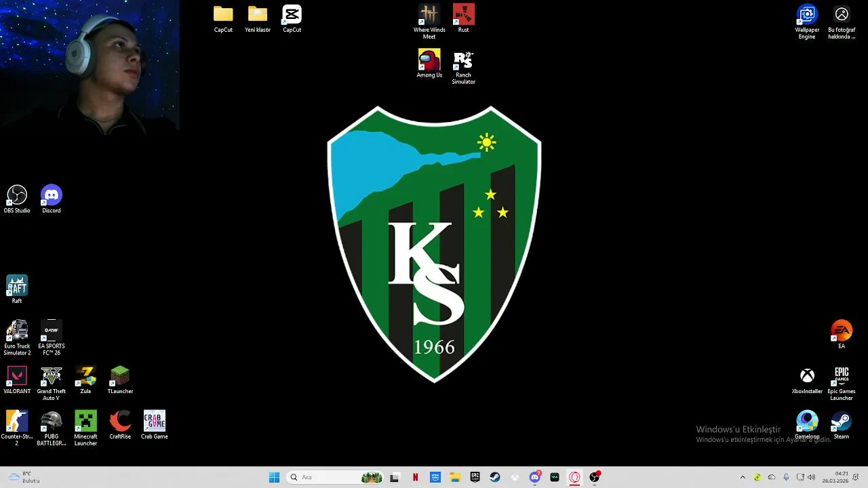868x488 pixels.
Task: Open Discord from the taskbar
Action: click(x=535, y=477)
